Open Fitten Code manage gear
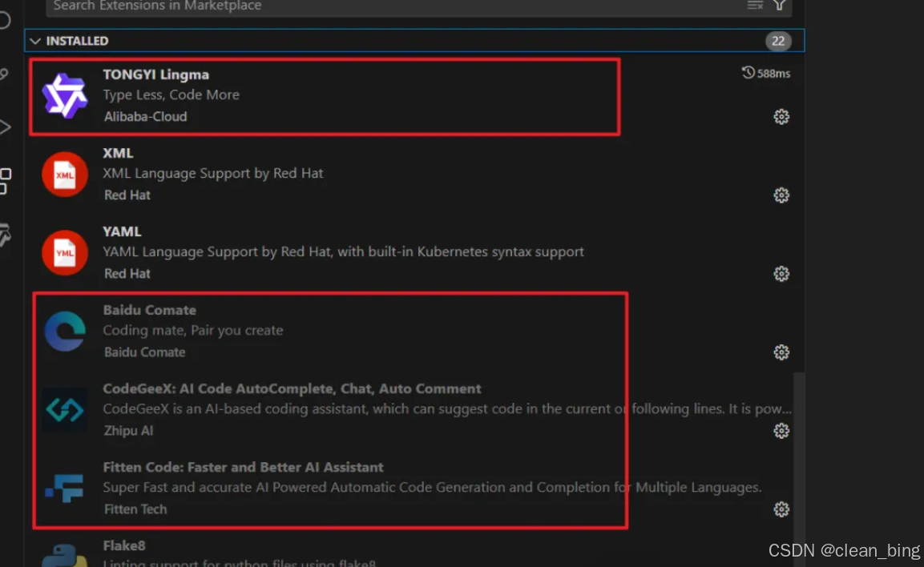Image resolution: width=924 pixels, height=567 pixels. 781,509
